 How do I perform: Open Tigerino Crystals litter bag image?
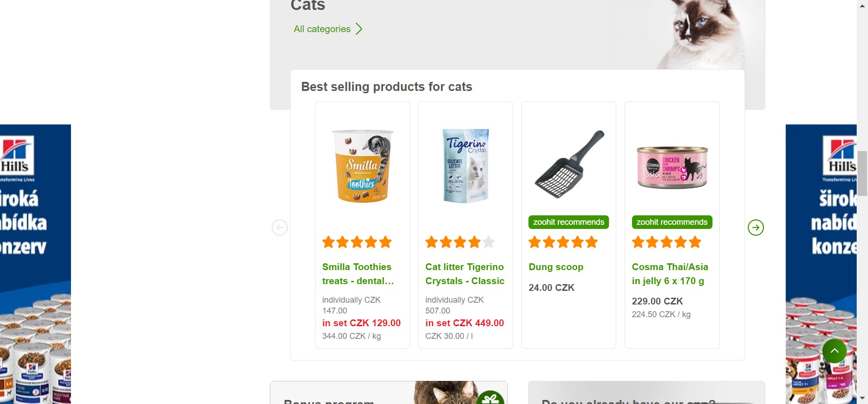[466, 166]
